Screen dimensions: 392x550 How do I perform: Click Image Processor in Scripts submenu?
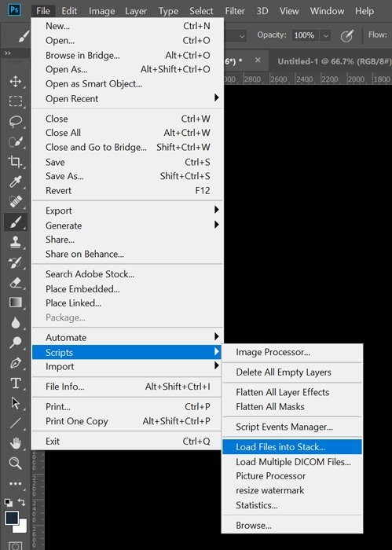tap(273, 352)
